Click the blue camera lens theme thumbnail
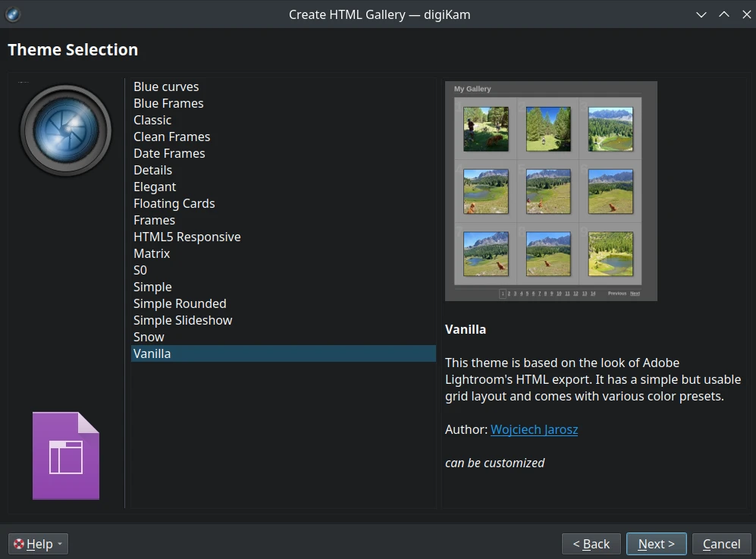756x559 pixels. [x=65, y=129]
